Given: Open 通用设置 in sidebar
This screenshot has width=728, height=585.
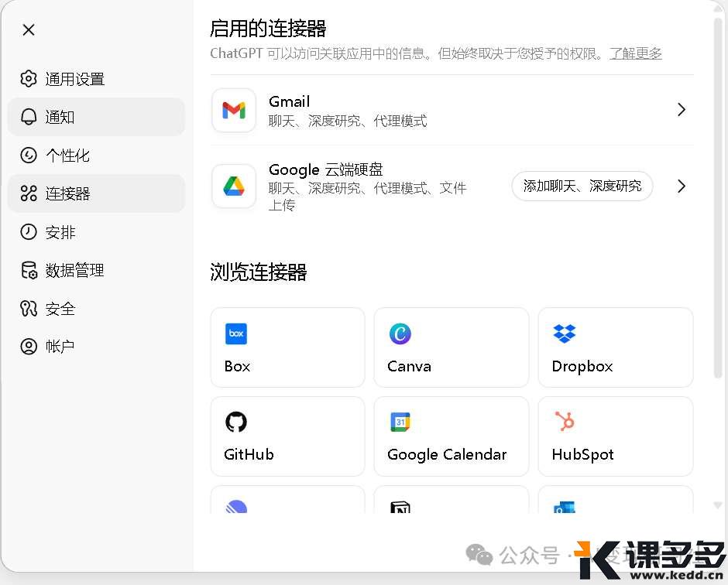Looking at the screenshot, I should tap(74, 79).
